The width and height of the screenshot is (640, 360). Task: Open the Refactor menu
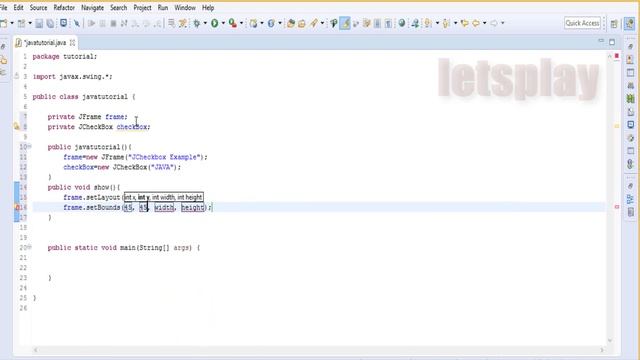(x=64, y=8)
